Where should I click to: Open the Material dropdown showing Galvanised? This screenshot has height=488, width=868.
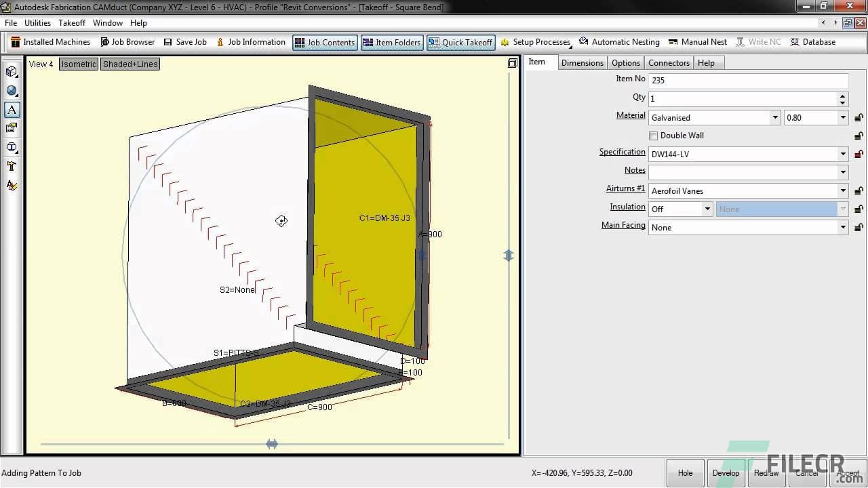(774, 117)
